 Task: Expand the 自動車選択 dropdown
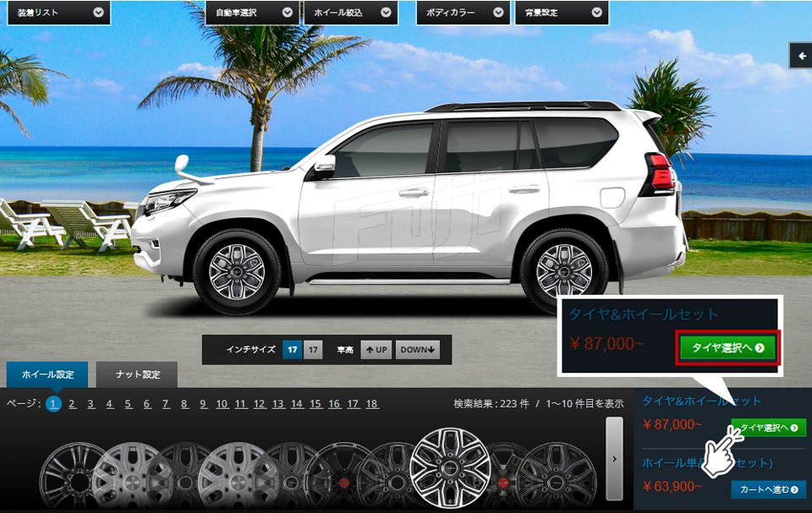tap(253, 13)
